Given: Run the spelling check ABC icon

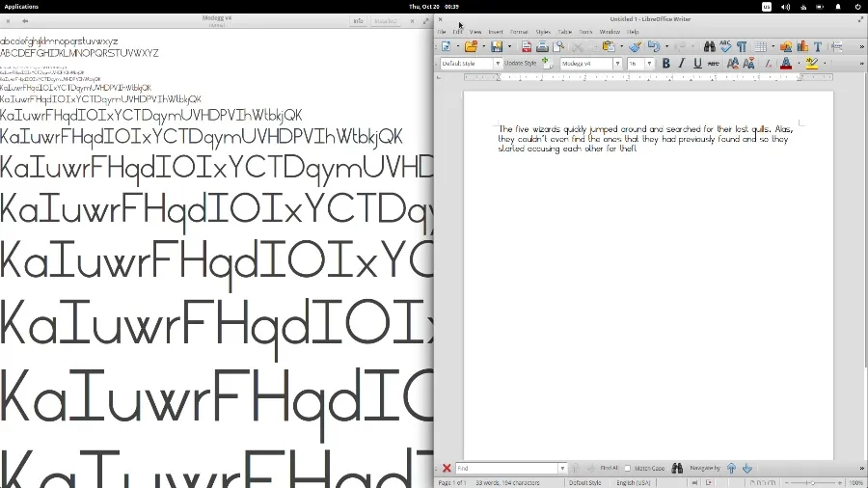Looking at the screenshot, I should [725, 46].
